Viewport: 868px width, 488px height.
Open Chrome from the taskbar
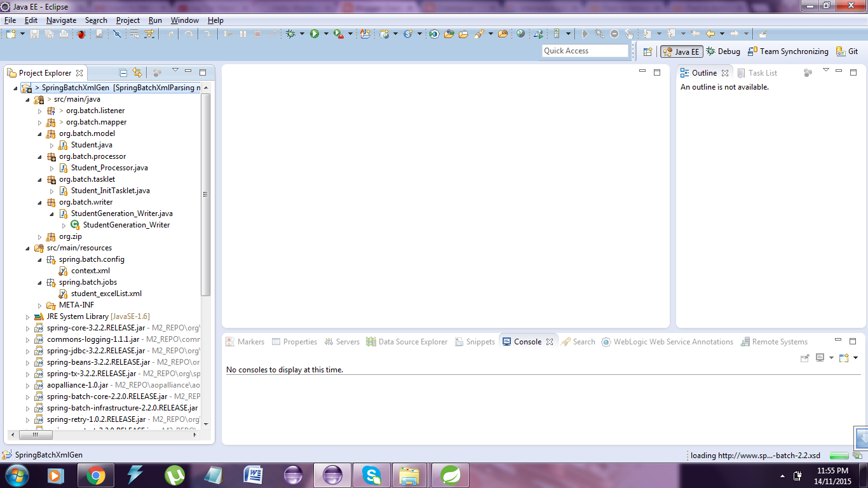click(x=96, y=475)
